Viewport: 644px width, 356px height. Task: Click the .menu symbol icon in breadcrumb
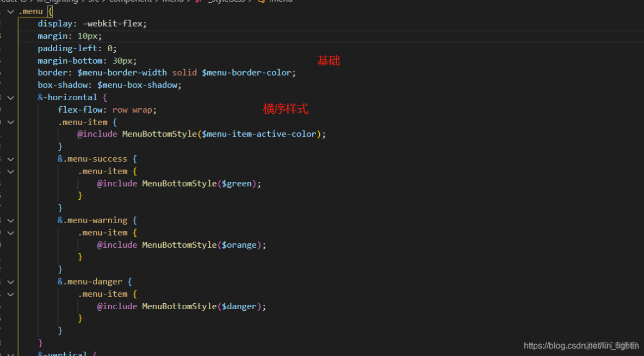(x=262, y=1)
